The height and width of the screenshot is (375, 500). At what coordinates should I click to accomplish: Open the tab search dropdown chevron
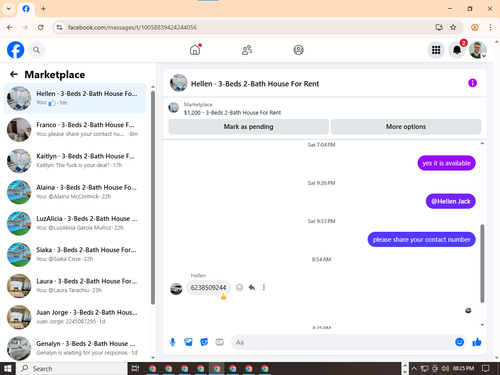tap(9, 9)
